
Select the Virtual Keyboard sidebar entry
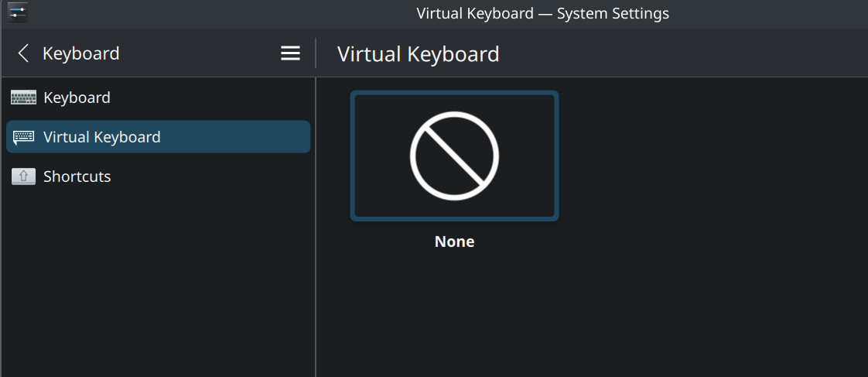click(x=159, y=137)
